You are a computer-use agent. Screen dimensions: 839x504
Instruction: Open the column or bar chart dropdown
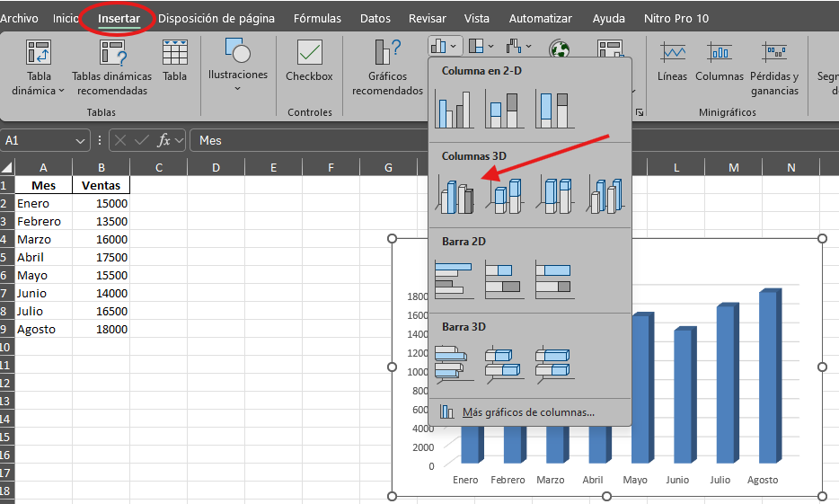pos(446,47)
